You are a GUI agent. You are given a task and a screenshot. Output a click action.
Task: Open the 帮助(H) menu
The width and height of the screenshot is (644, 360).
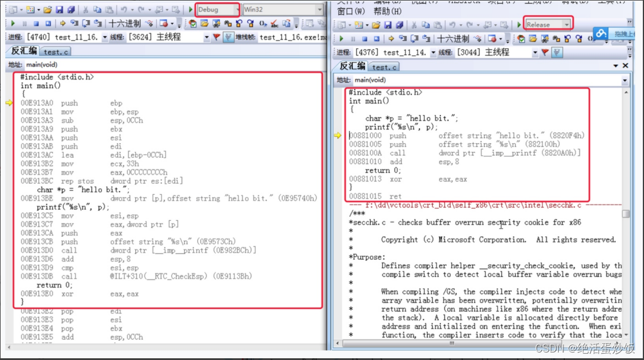point(388,11)
